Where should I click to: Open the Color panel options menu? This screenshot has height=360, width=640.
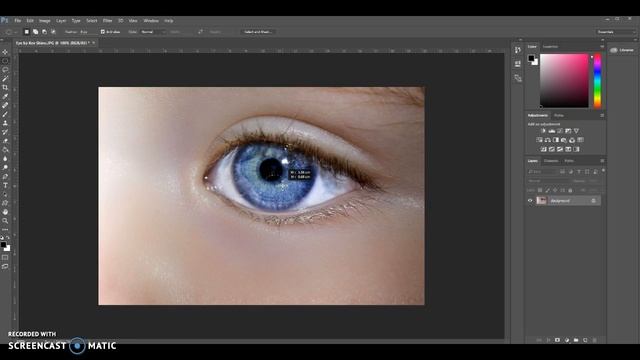click(x=602, y=47)
